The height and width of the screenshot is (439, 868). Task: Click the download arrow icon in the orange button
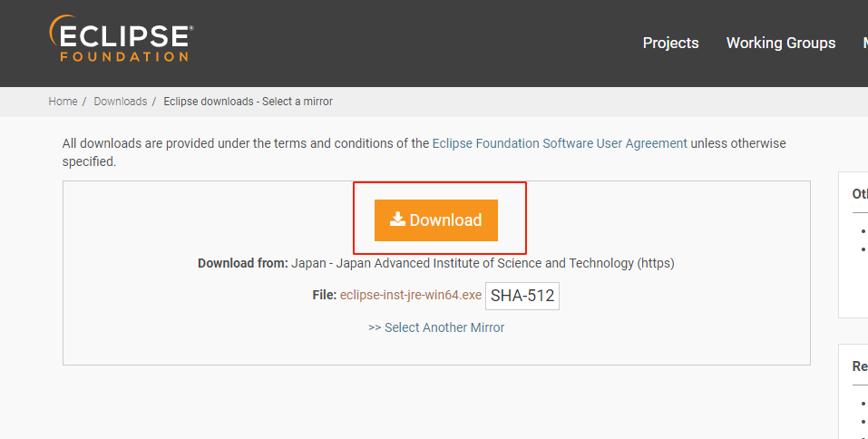[x=397, y=219]
